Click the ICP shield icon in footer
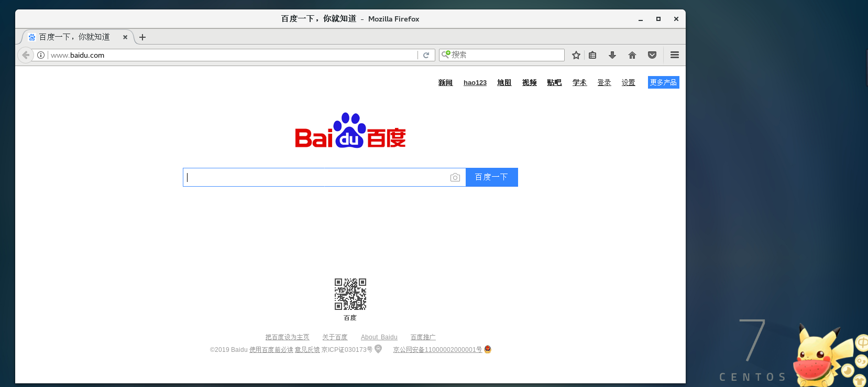 pos(378,349)
